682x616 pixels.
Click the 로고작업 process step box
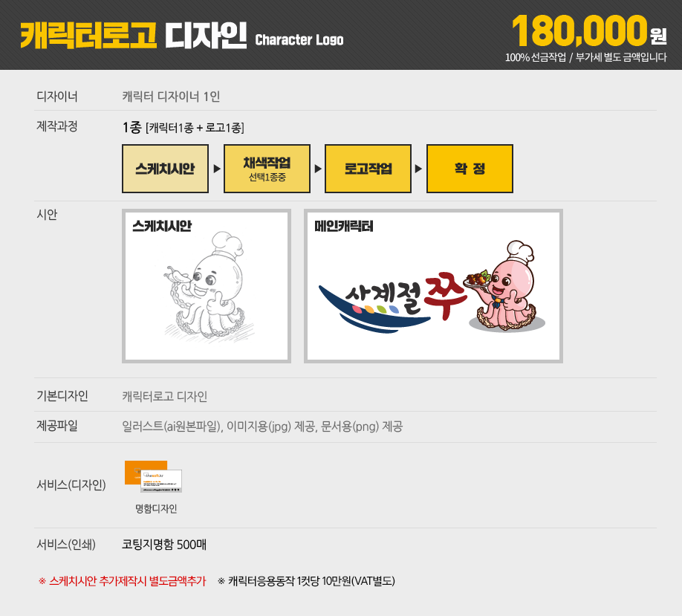[368, 169]
